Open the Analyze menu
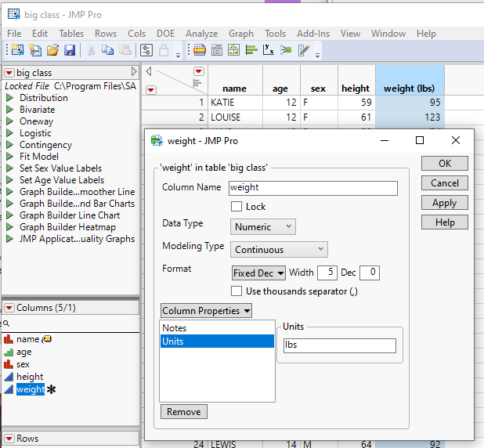The width and height of the screenshot is (484, 448). (x=202, y=34)
